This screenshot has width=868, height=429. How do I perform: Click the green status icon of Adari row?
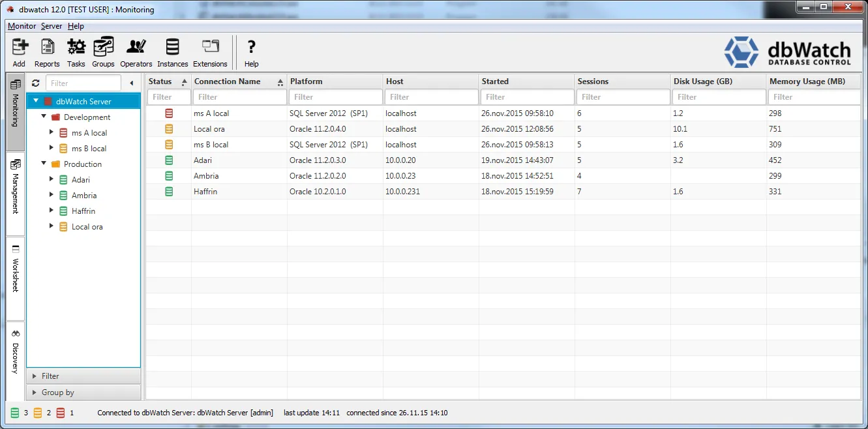tap(169, 160)
